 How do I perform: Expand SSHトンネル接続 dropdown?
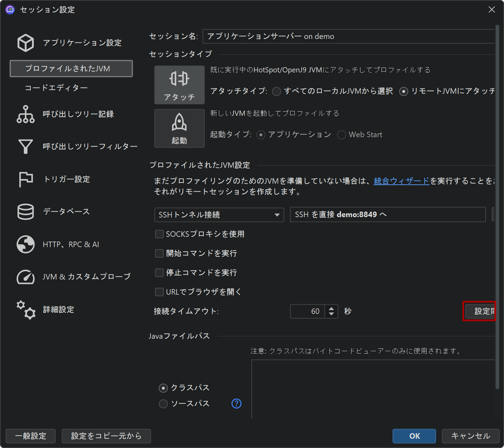[x=219, y=215]
